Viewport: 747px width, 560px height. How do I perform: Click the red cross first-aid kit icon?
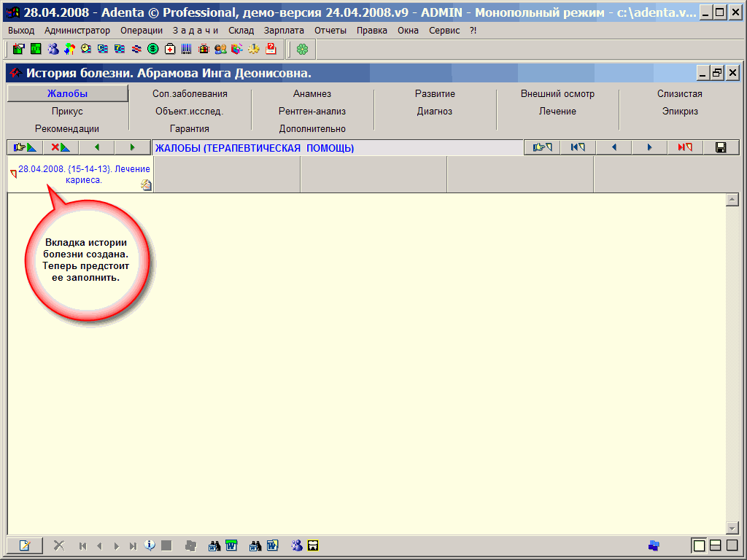point(170,49)
